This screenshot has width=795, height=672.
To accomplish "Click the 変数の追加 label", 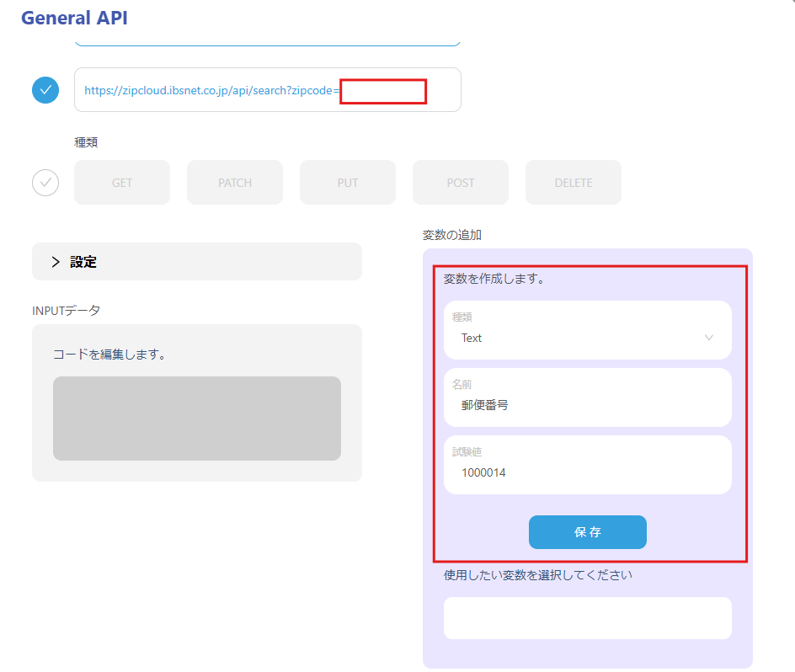I will tap(452, 235).
